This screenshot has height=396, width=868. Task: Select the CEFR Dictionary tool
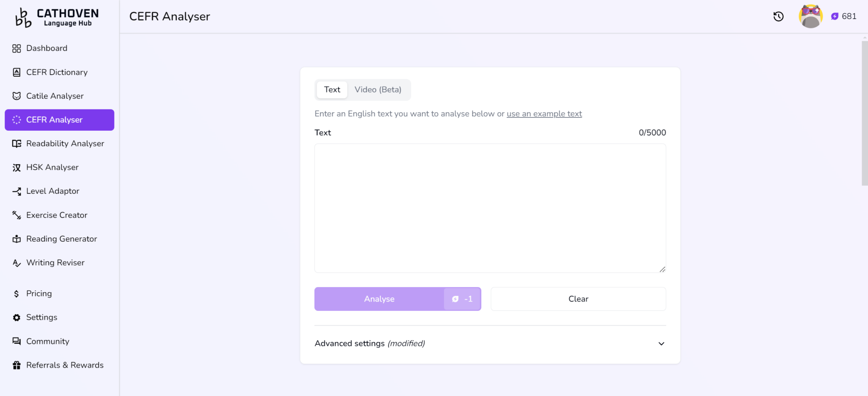coord(57,72)
